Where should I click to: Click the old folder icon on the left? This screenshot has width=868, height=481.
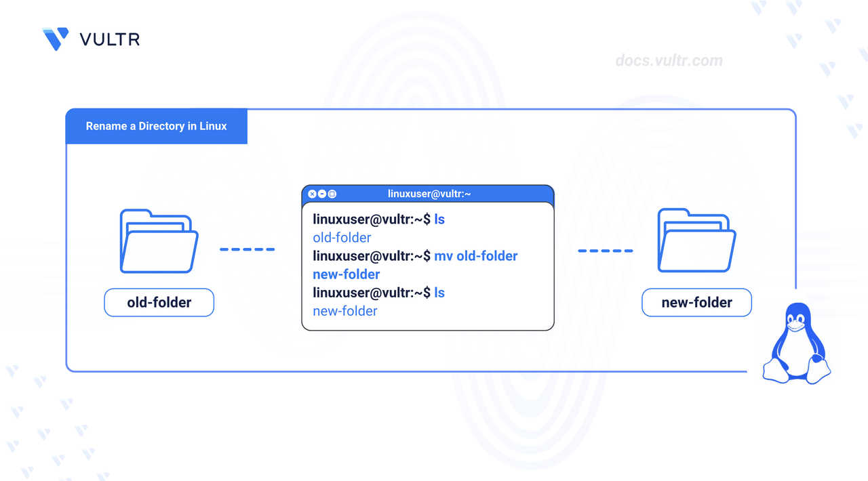(x=159, y=242)
